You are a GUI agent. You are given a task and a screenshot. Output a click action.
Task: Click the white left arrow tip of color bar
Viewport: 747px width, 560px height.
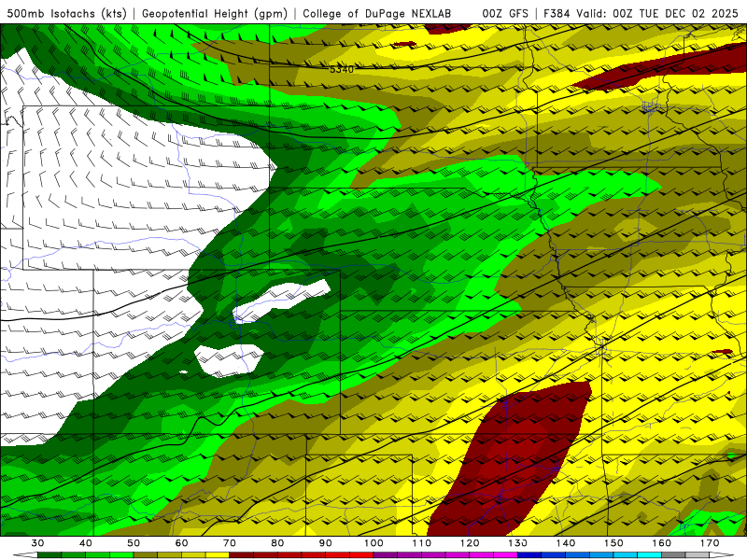[25, 555]
